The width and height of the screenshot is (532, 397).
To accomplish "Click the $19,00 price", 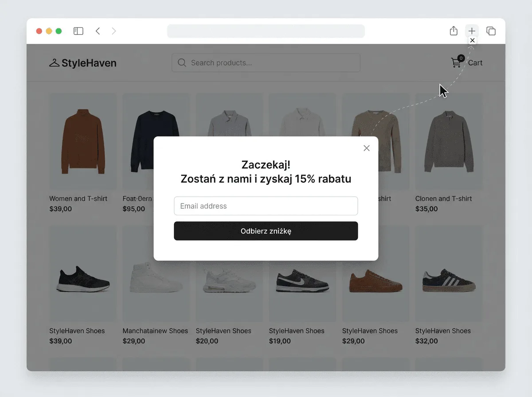I will click(x=280, y=341).
